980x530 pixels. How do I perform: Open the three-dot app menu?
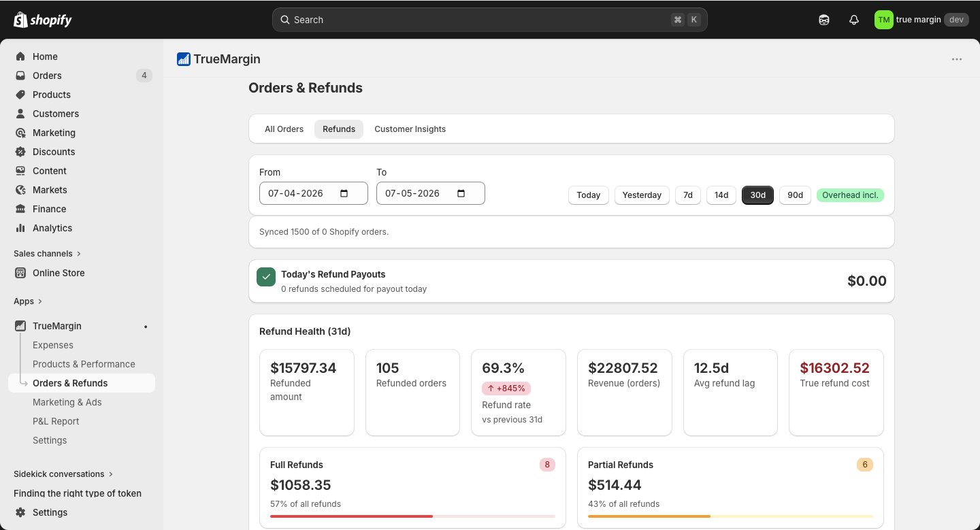point(957,59)
